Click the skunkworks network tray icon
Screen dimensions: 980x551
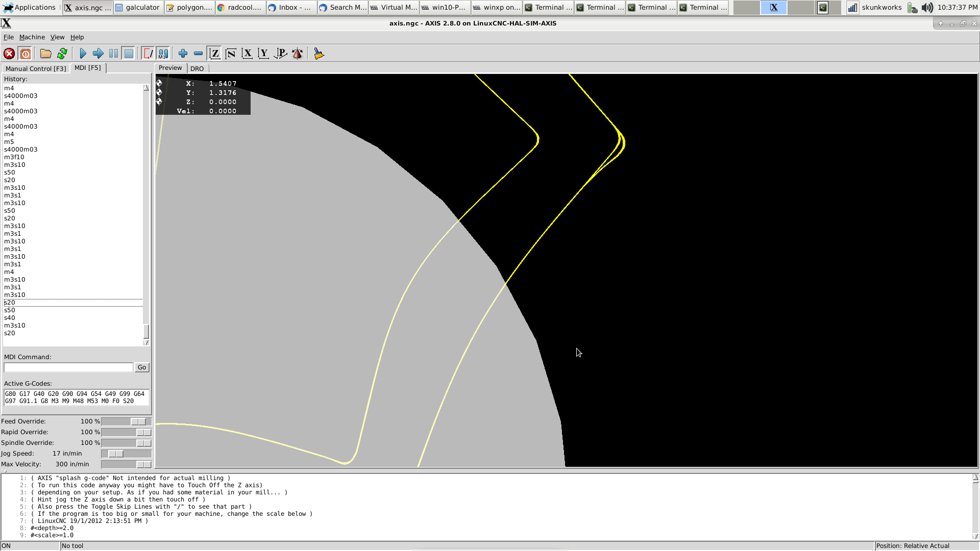tap(852, 8)
